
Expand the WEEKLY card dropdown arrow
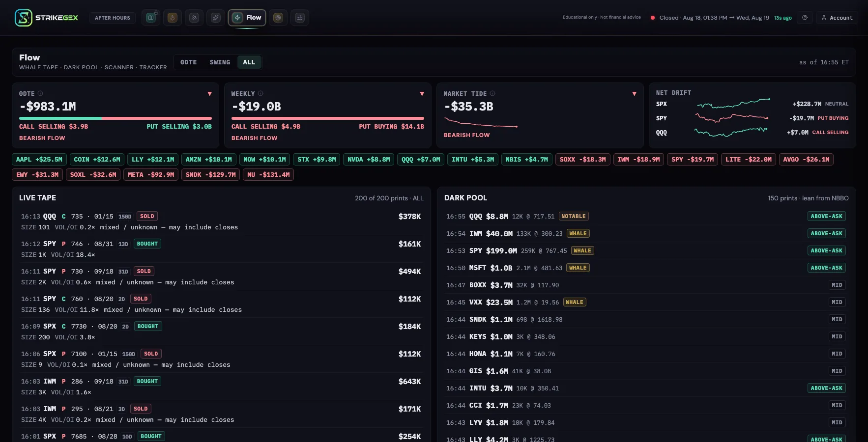point(422,94)
